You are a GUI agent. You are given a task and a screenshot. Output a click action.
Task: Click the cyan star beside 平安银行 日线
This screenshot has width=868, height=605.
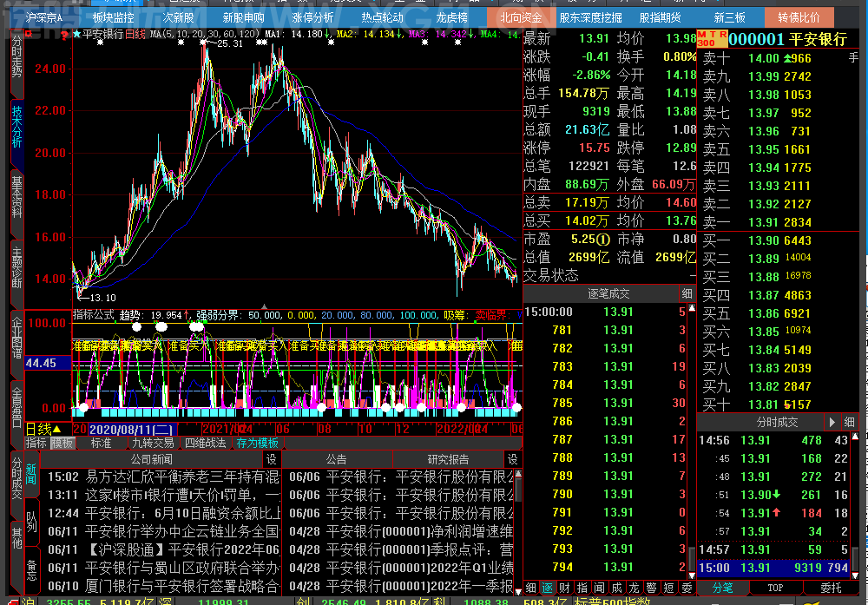point(77,35)
